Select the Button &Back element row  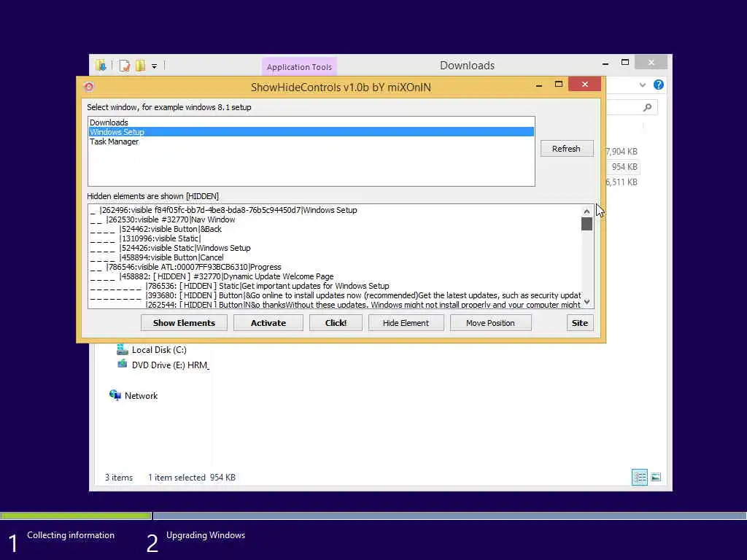(x=335, y=229)
